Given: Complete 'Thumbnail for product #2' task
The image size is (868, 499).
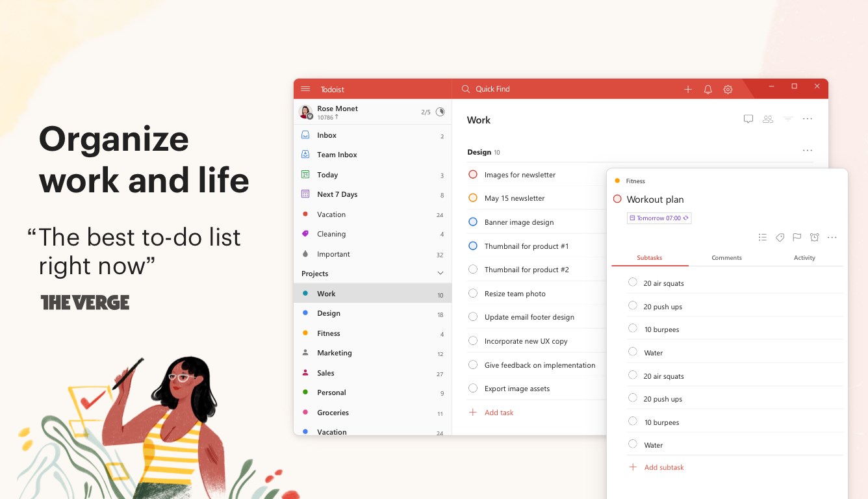Looking at the screenshot, I should 473,269.
